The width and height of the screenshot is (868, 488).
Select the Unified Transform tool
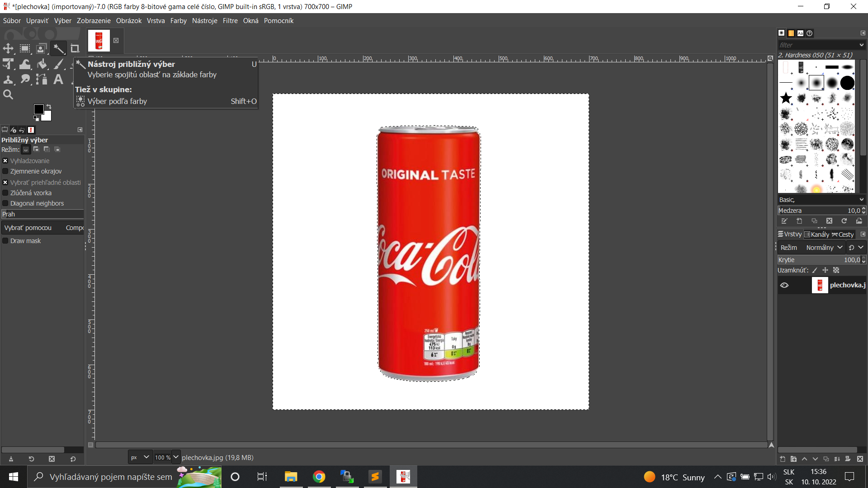(8, 65)
